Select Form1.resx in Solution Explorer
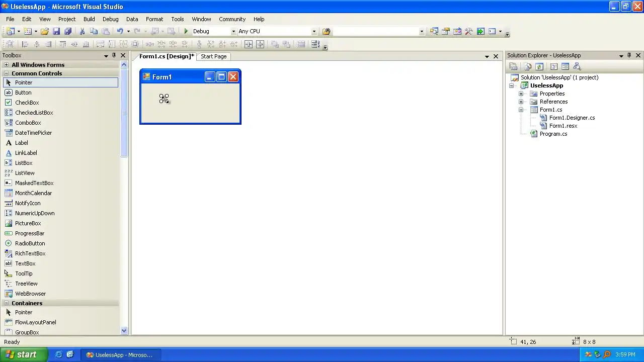Image resolution: width=644 pixels, height=362 pixels. [563, 126]
